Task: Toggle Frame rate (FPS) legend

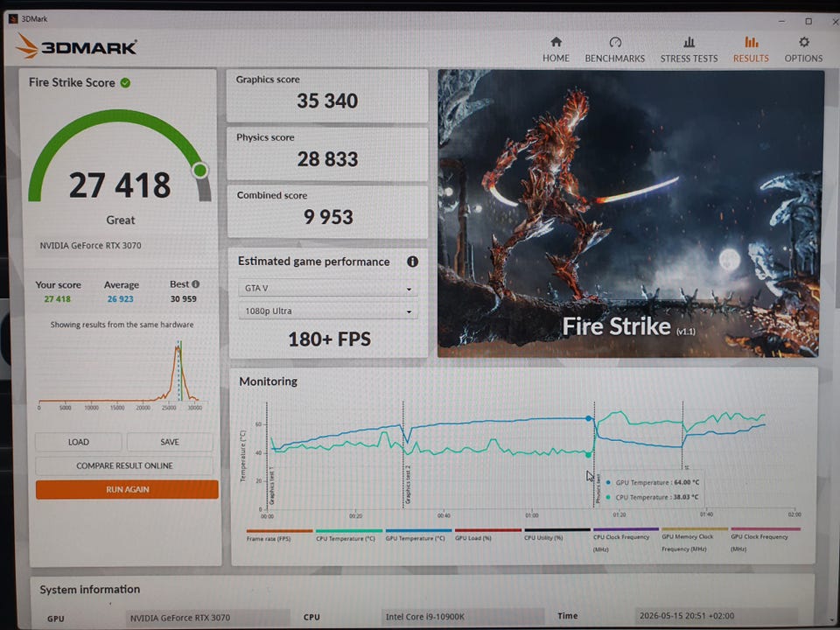Action: pos(278,535)
